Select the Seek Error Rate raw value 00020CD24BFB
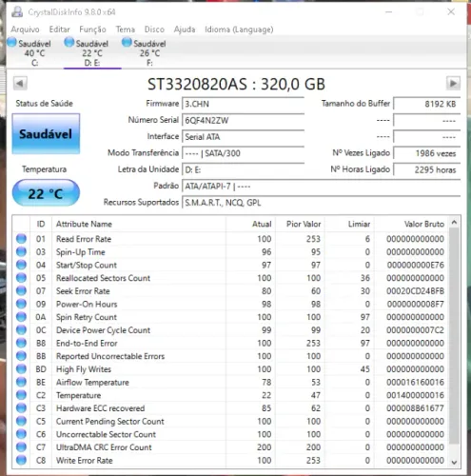This screenshot has width=471, height=476. (x=415, y=291)
